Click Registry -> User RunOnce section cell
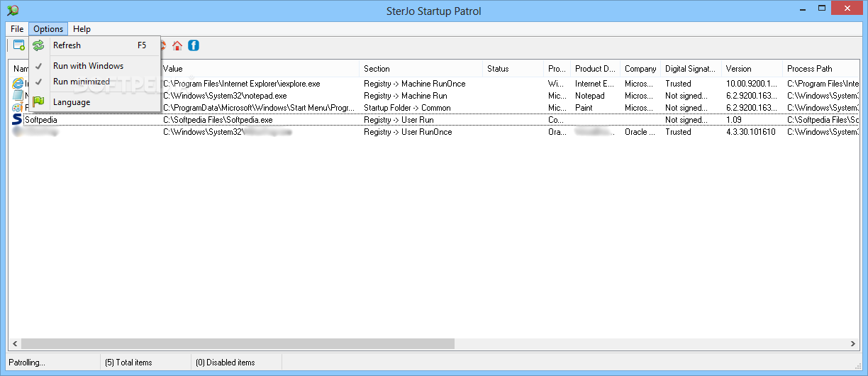This screenshot has width=868, height=376. (408, 132)
